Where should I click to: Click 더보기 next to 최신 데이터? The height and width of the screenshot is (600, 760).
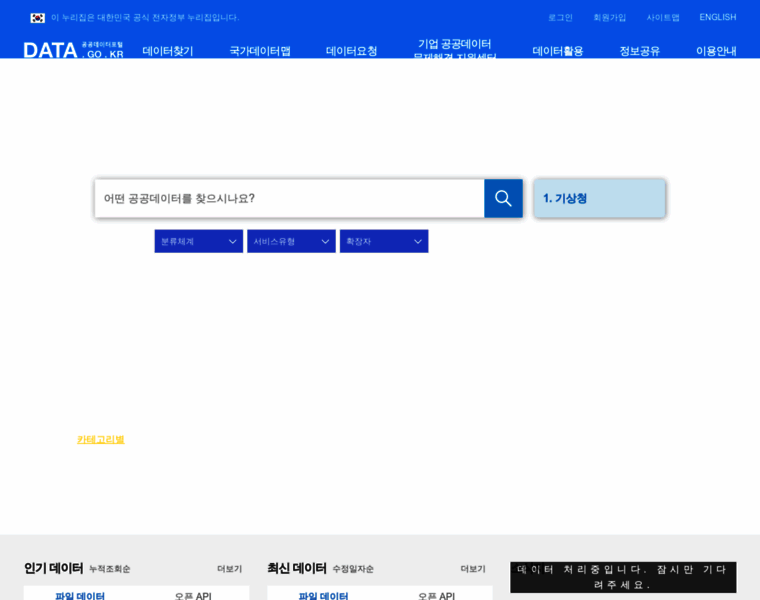pyautogui.click(x=473, y=569)
